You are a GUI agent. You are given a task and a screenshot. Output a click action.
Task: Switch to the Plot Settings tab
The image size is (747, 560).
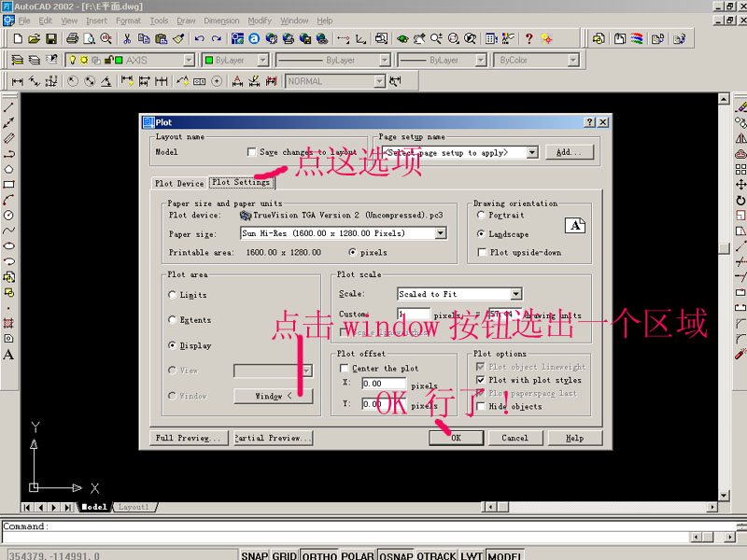[241, 182]
